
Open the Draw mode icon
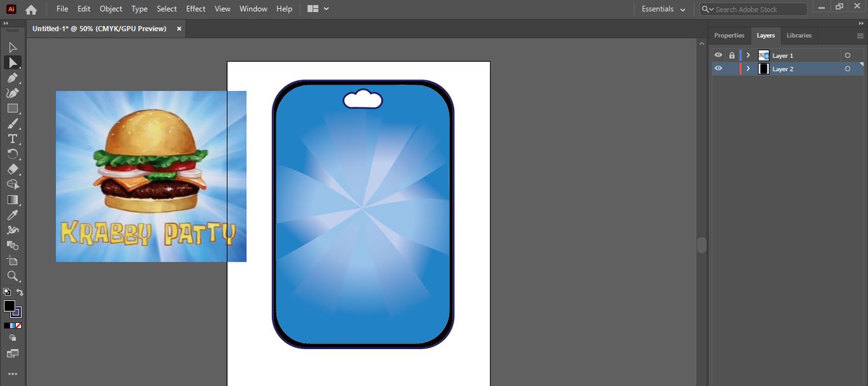pos(13,338)
